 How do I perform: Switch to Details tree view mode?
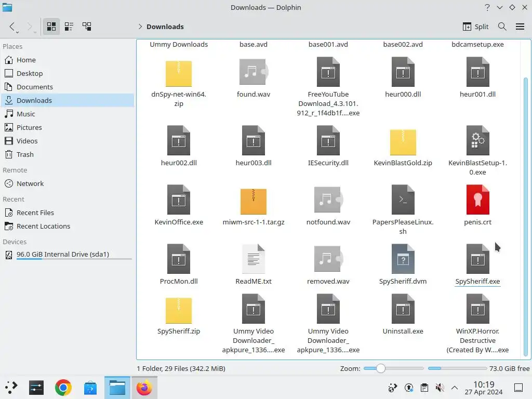click(x=87, y=26)
